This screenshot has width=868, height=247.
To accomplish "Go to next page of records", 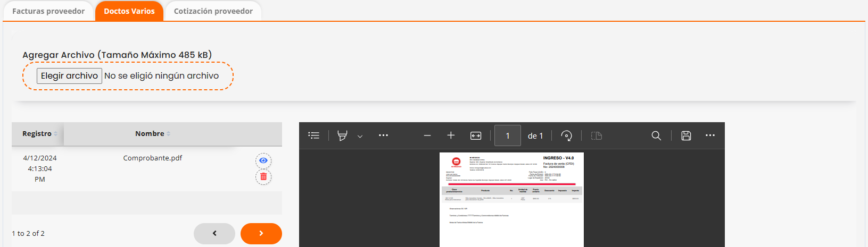I will pos(261,233).
